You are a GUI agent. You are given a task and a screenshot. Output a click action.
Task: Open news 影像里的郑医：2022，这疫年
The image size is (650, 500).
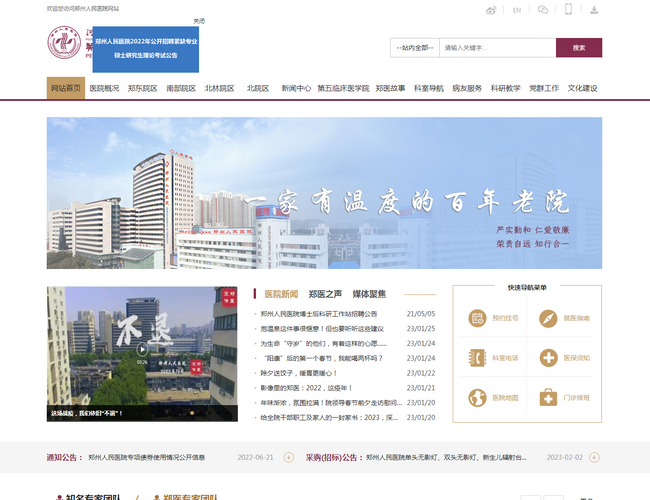[x=306, y=388]
